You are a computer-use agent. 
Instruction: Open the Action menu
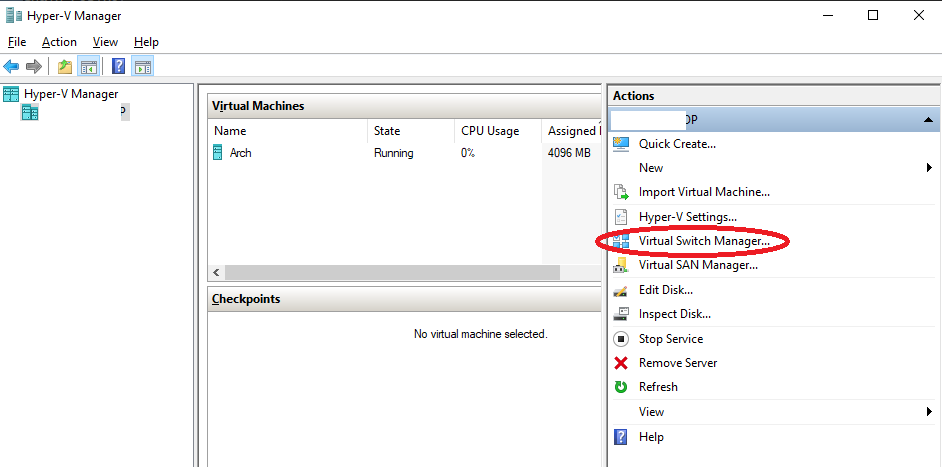(59, 42)
